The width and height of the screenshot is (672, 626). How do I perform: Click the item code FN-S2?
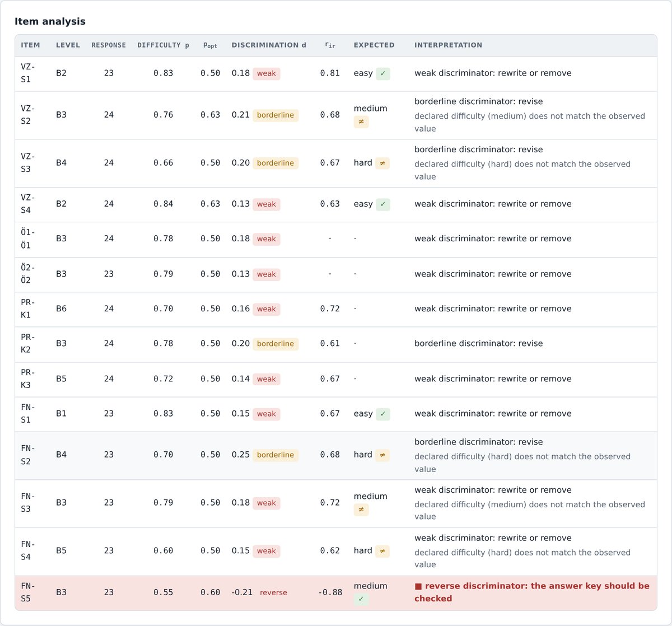coord(28,455)
